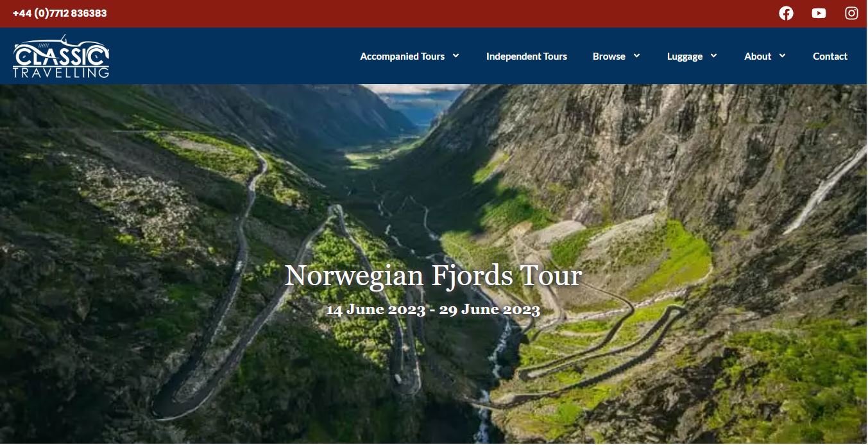Screen dimensions: 868x445
Task: Click the Norwegian Fjords Tour heading
Action: (433, 275)
